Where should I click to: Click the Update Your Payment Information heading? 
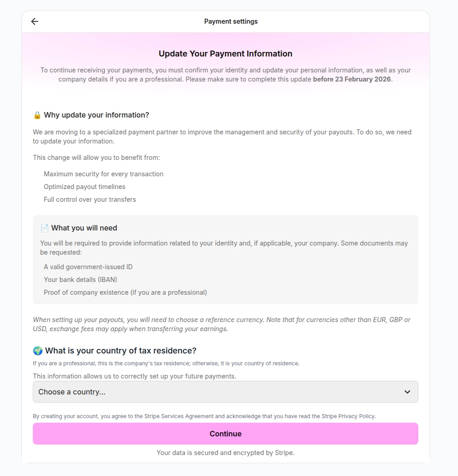(226, 54)
